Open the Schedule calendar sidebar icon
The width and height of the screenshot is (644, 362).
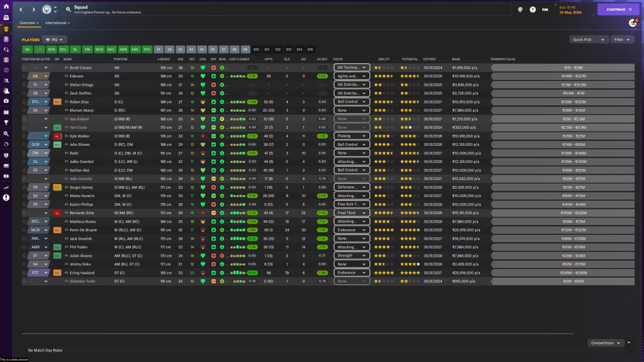[x=6, y=112]
